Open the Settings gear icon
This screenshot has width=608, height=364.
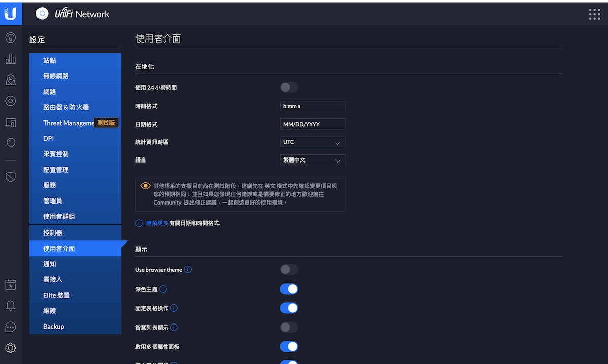[x=10, y=348]
